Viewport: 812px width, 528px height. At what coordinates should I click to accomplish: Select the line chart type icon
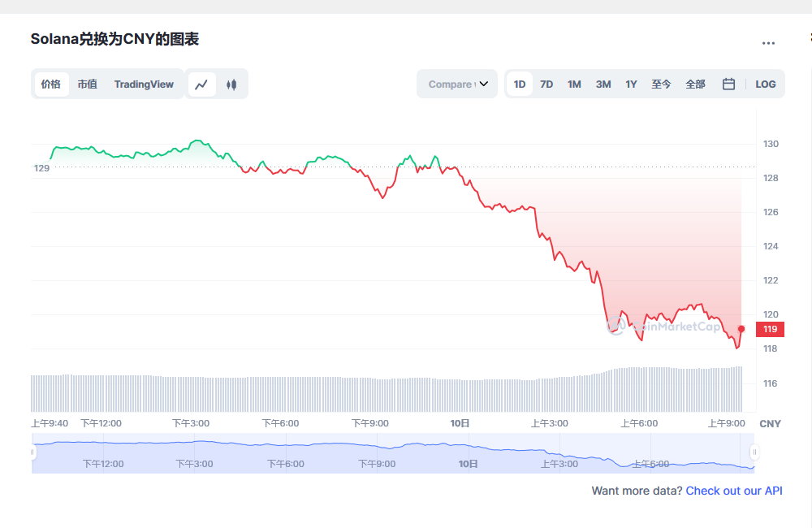coord(201,84)
